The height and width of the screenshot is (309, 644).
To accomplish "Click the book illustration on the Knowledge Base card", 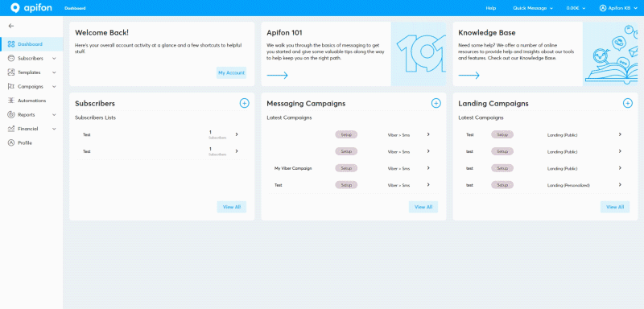I will point(610,54).
